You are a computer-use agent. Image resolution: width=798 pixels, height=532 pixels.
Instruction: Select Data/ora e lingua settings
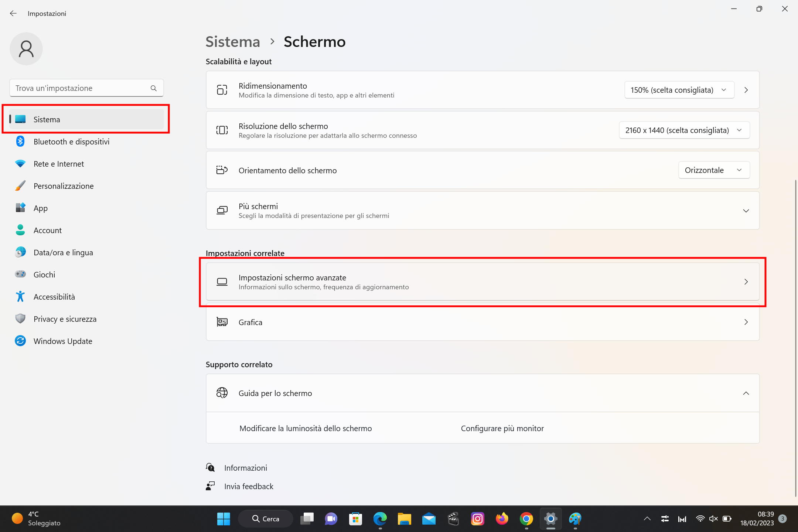63,252
